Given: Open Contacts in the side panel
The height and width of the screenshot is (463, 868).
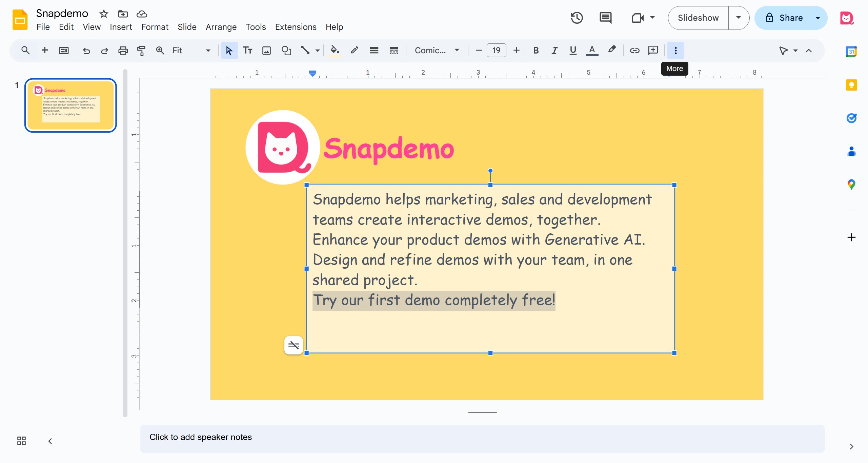Looking at the screenshot, I should coord(851,151).
